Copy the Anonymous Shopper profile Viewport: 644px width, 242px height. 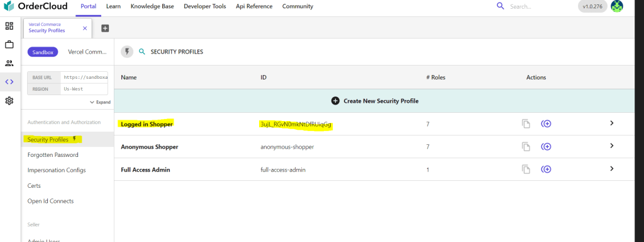pyautogui.click(x=526, y=146)
